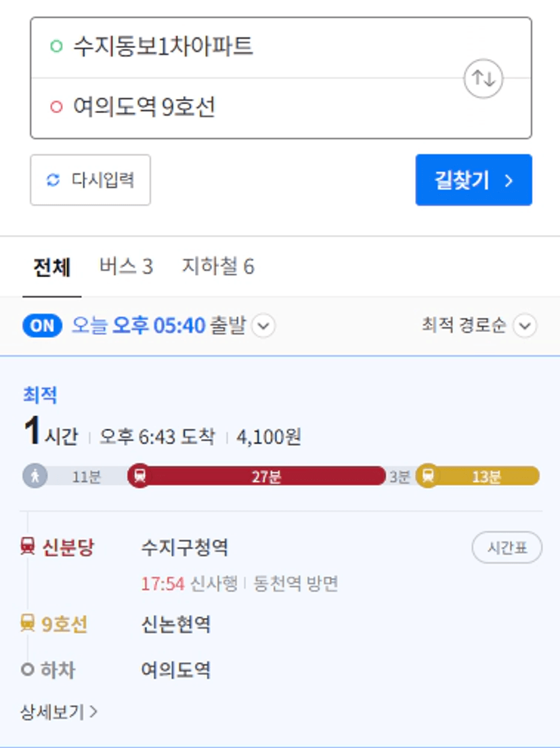Click the green origin marker circle
The image size is (560, 748).
coord(56,46)
